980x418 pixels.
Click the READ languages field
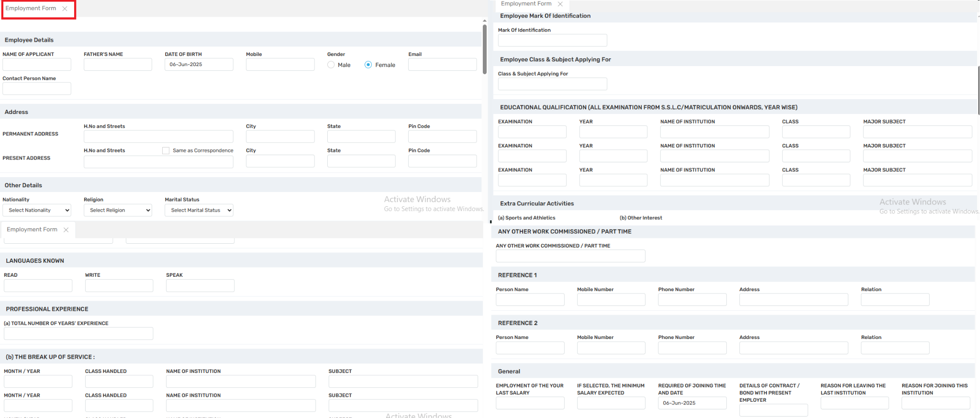(x=38, y=286)
